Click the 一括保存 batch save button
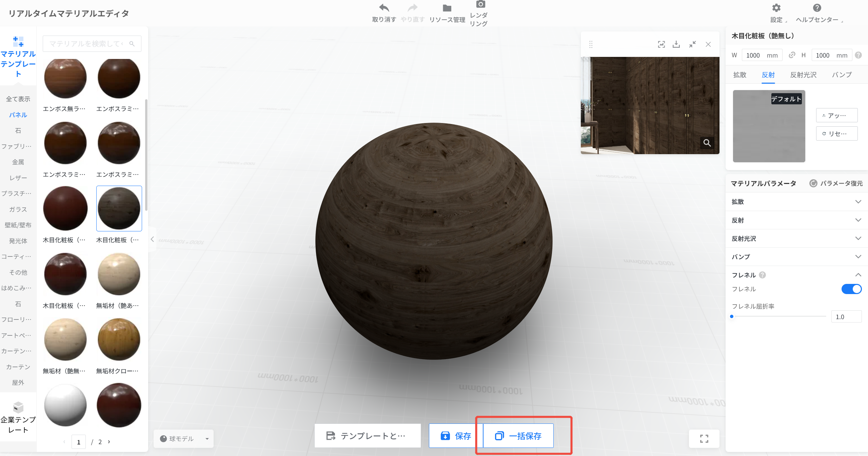The image size is (868, 456). pos(518,436)
